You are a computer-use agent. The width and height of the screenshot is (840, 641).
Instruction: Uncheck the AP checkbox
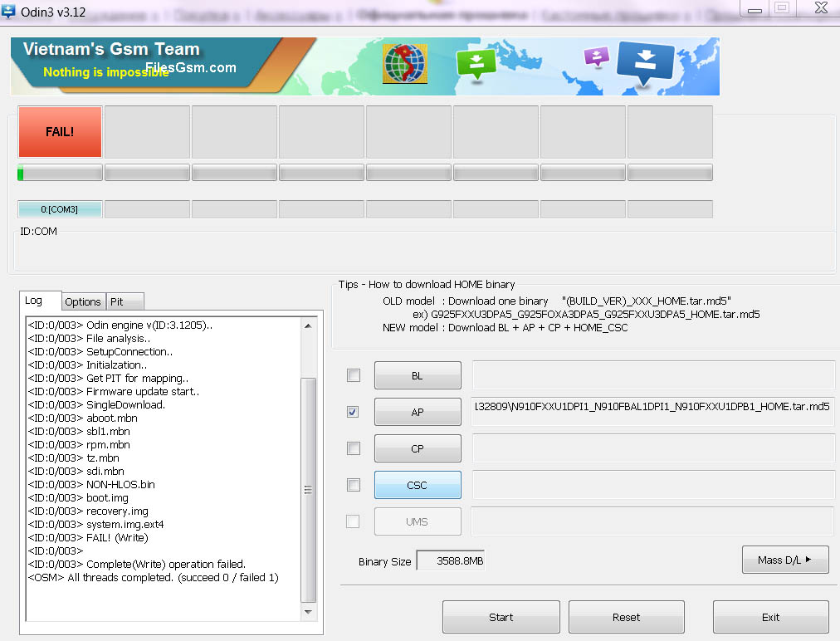[354, 412]
